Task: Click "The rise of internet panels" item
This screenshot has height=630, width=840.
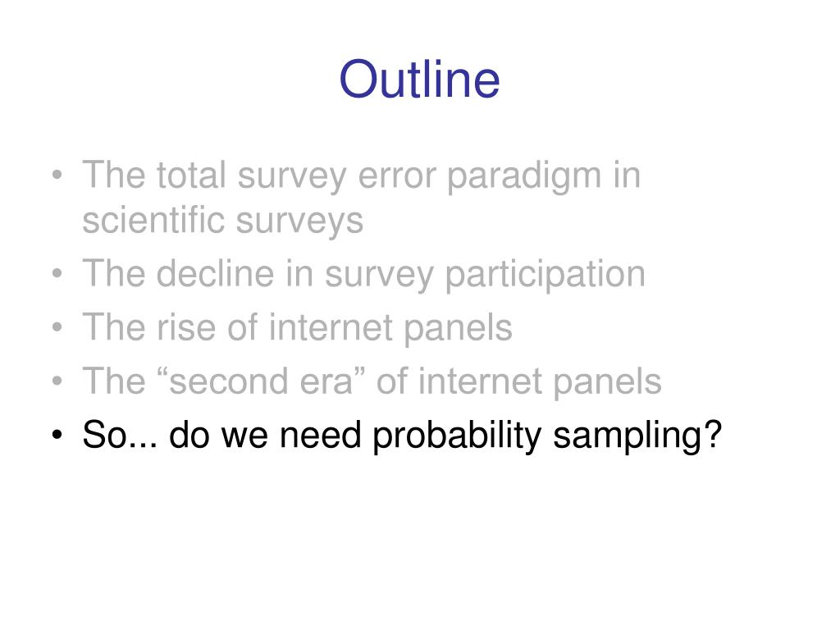Action: [297, 327]
